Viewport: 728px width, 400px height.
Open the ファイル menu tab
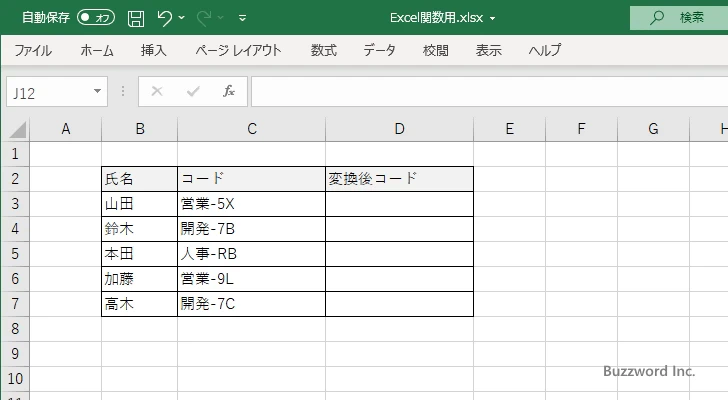pos(33,50)
